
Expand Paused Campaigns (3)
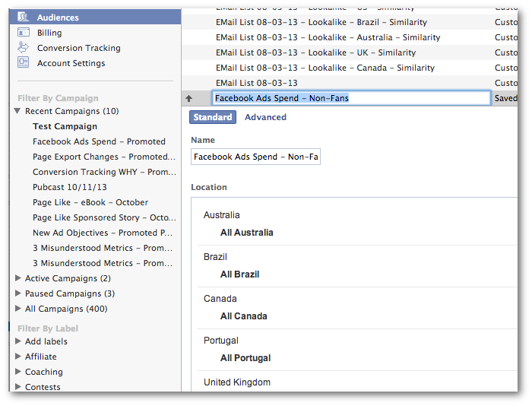[x=18, y=293]
